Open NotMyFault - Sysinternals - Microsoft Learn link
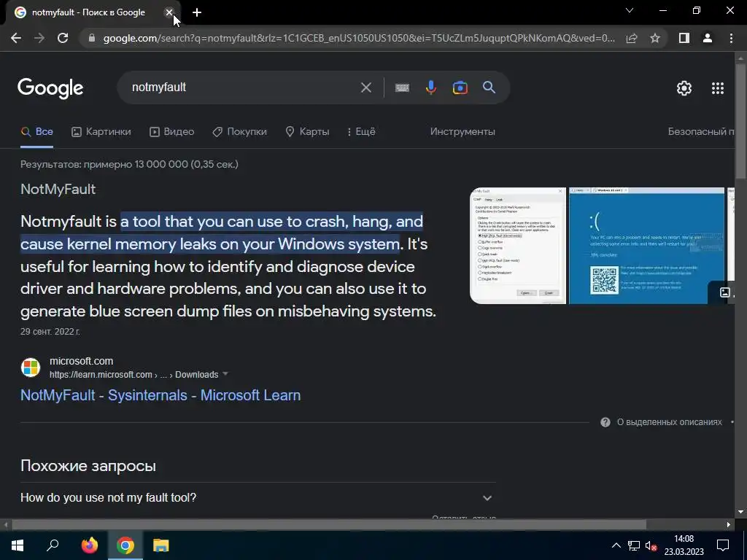The image size is (747, 560). (160, 395)
